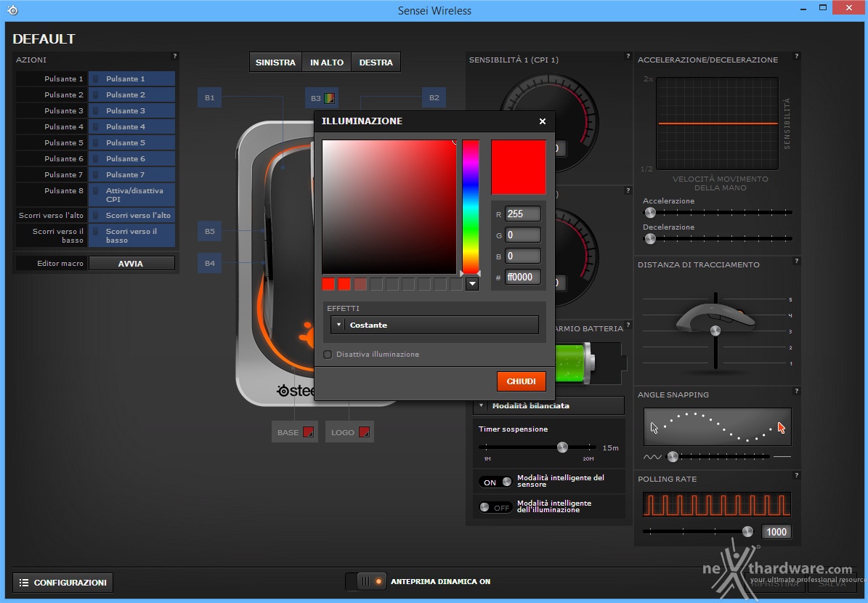This screenshot has width=868, height=603.
Task: Open the EFFETTI dropdown set to Costante
Action: (x=434, y=325)
